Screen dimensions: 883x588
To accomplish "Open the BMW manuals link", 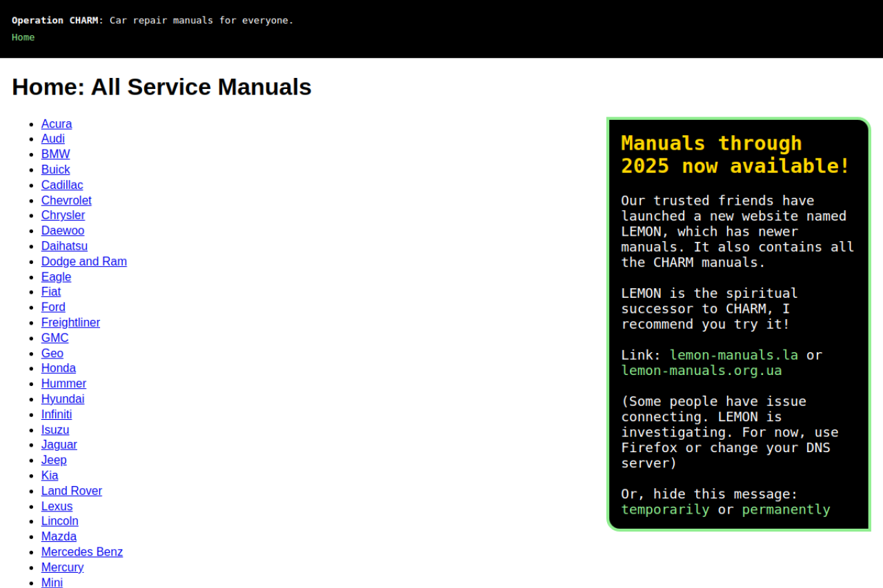I will click(55, 154).
